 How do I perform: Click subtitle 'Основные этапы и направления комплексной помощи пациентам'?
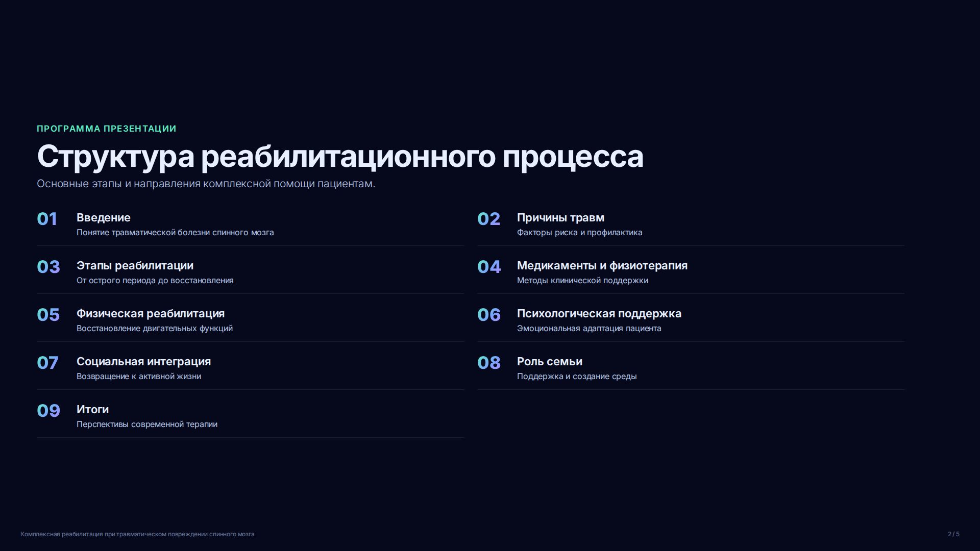(206, 184)
